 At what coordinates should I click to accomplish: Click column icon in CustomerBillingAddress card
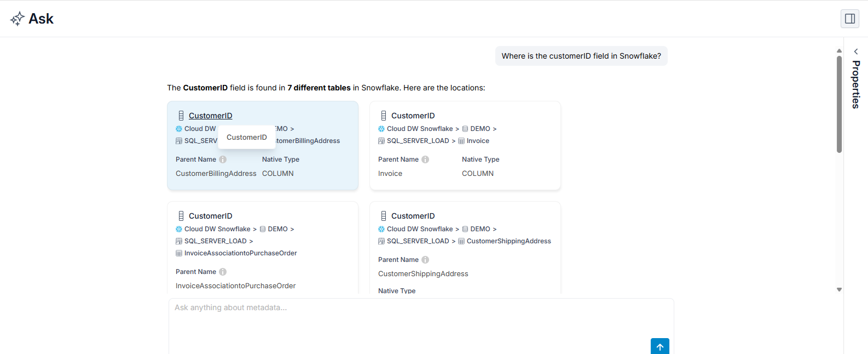(181, 116)
